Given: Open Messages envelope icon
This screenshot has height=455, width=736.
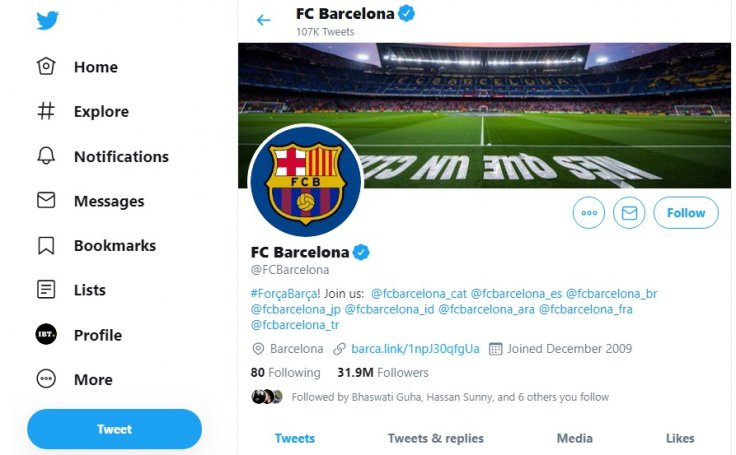Looking at the screenshot, I should (x=46, y=201).
